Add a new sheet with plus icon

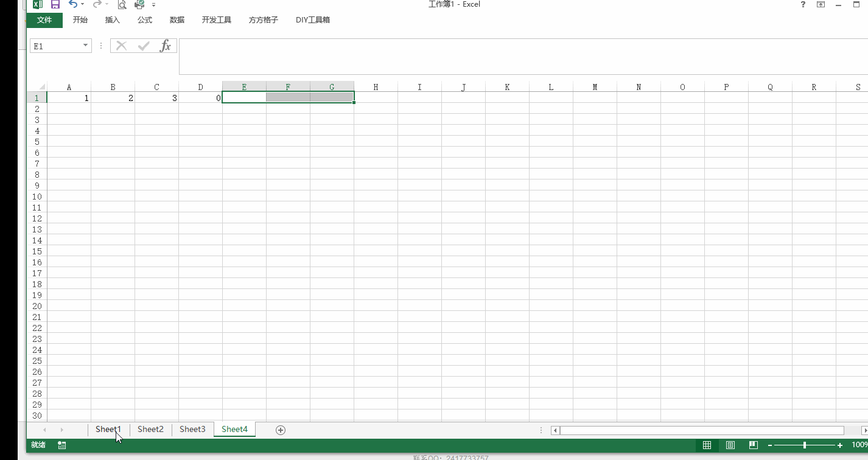point(281,430)
